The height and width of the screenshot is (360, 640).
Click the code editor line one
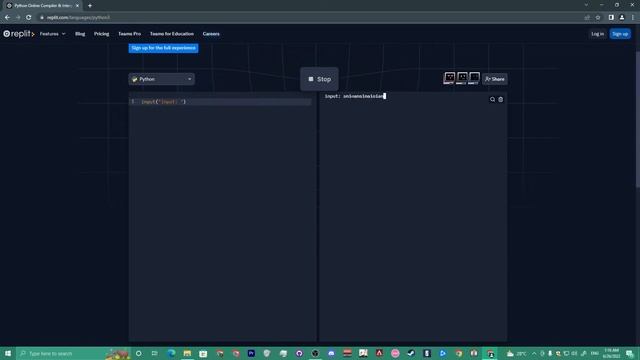point(220,102)
